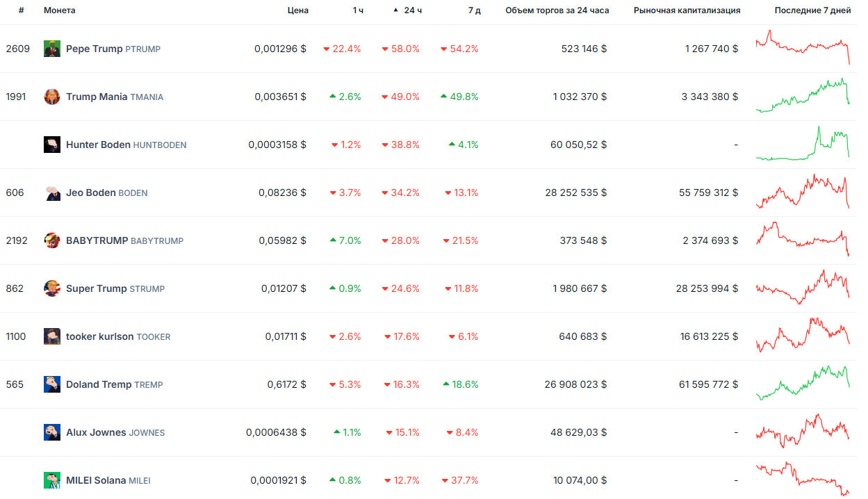Click the Doland Tremp coin icon

click(52, 384)
